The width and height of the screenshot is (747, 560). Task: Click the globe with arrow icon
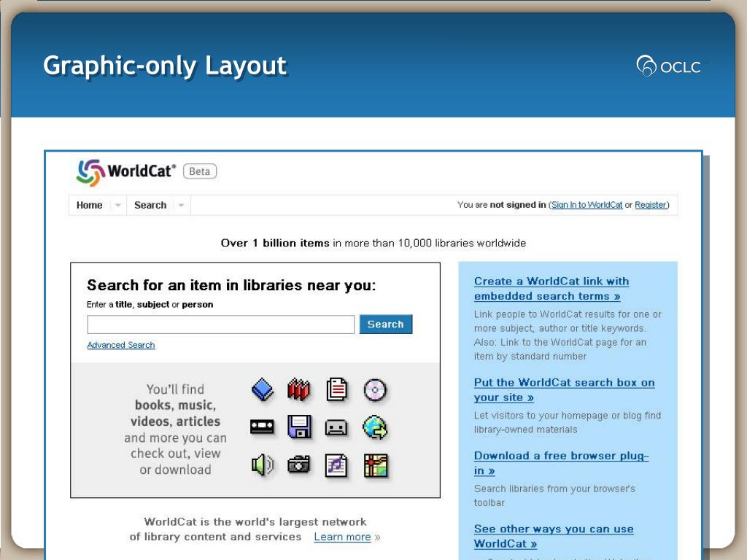point(375,427)
